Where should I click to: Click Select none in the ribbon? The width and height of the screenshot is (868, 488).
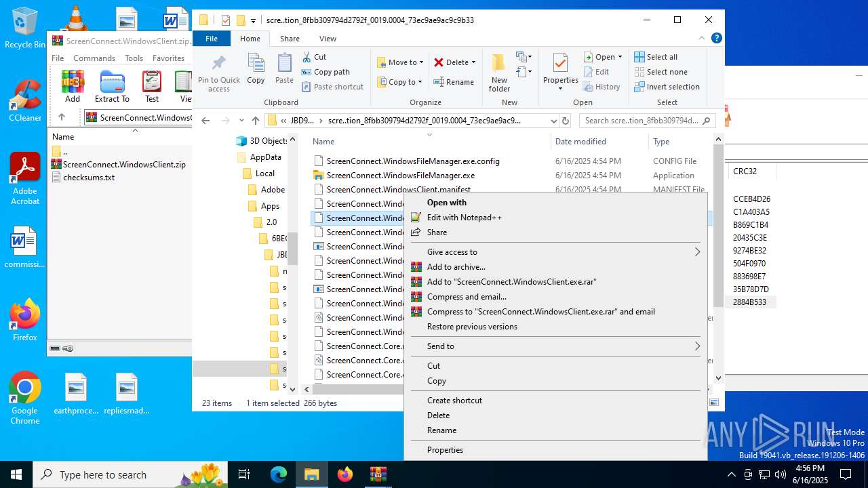pos(660,72)
